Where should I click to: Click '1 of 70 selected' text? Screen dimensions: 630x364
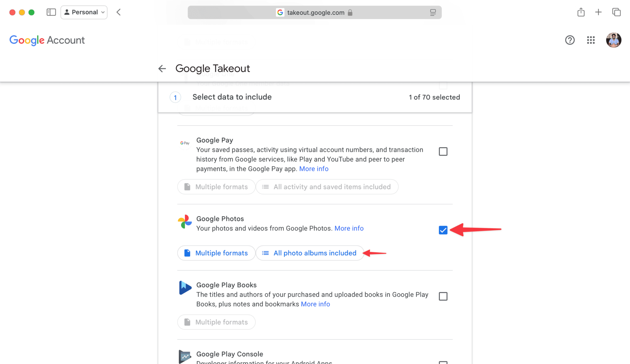434,97
